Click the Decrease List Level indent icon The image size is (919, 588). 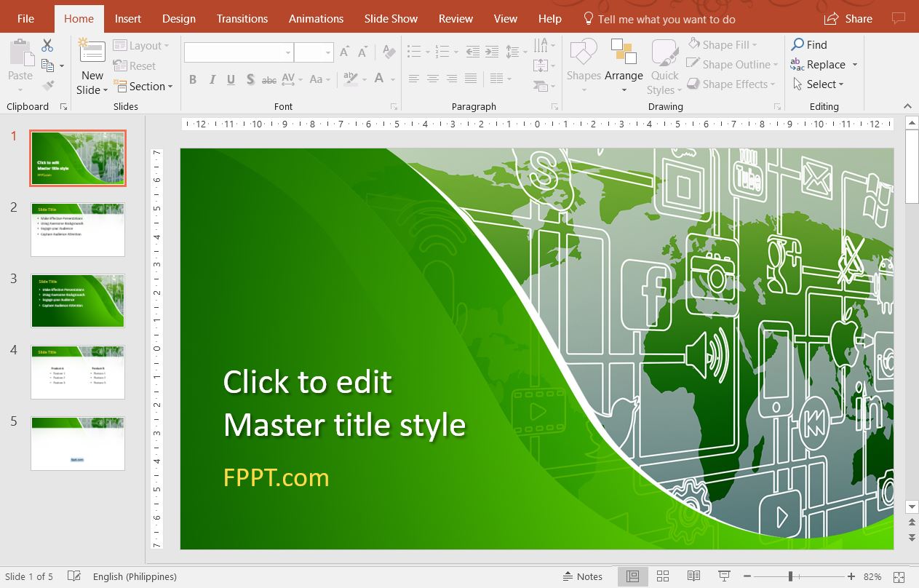(x=473, y=52)
